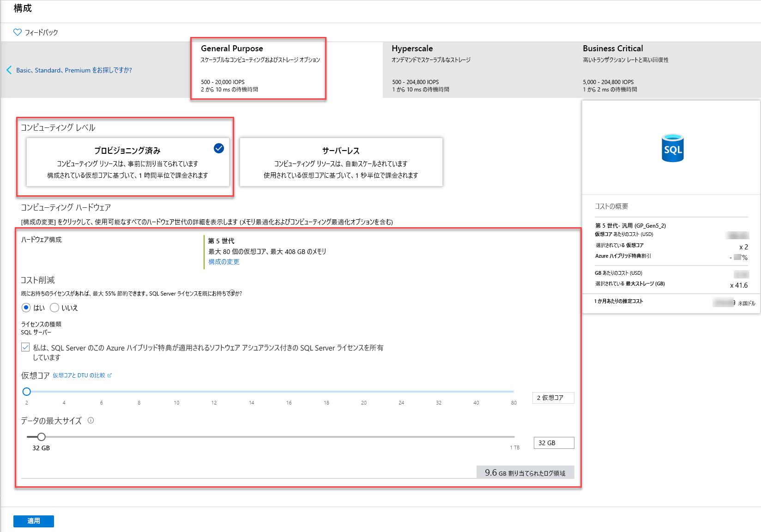
Task: Click the info icon beside データの最大サイズ
Action: point(91,420)
